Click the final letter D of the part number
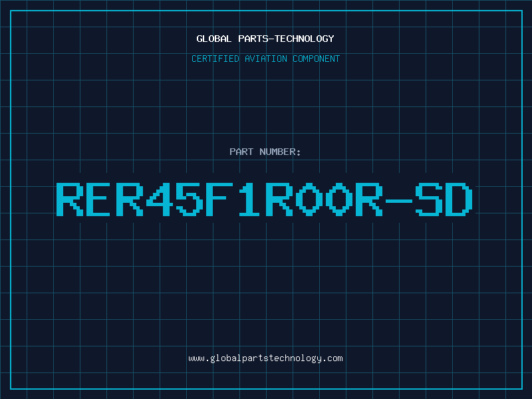Screen dimensions: 532x399 459,199
